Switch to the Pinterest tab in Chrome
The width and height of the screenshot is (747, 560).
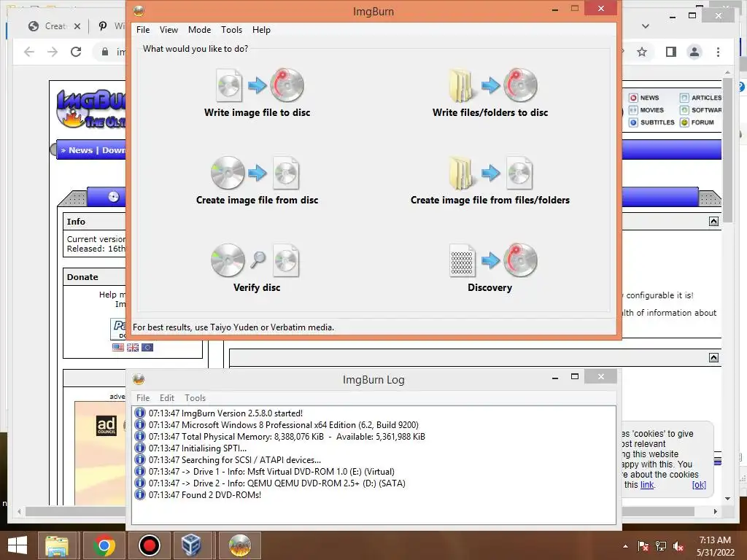112,26
